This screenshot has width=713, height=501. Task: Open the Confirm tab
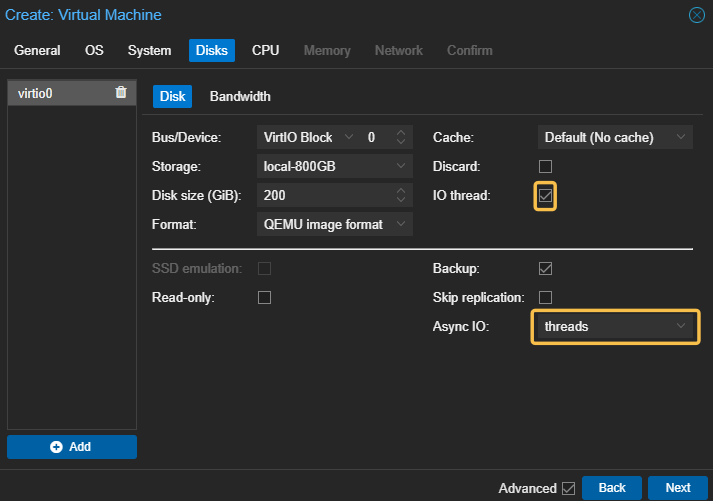click(x=470, y=50)
